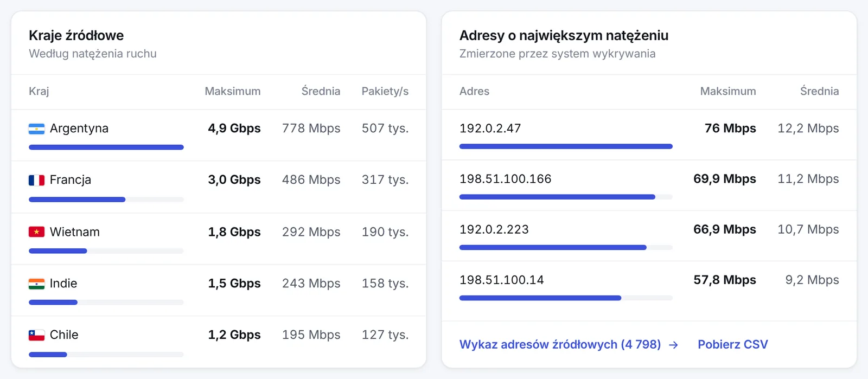Select address 192.0.2.223

pyautogui.click(x=494, y=229)
